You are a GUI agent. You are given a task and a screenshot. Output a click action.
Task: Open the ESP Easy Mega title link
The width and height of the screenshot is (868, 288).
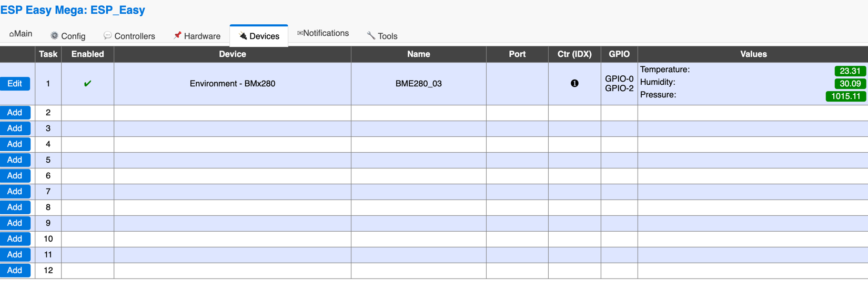[x=73, y=10]
